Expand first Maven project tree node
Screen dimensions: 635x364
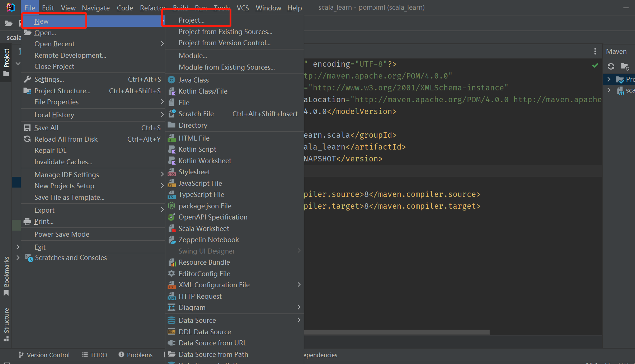click(x=609, y=79)
